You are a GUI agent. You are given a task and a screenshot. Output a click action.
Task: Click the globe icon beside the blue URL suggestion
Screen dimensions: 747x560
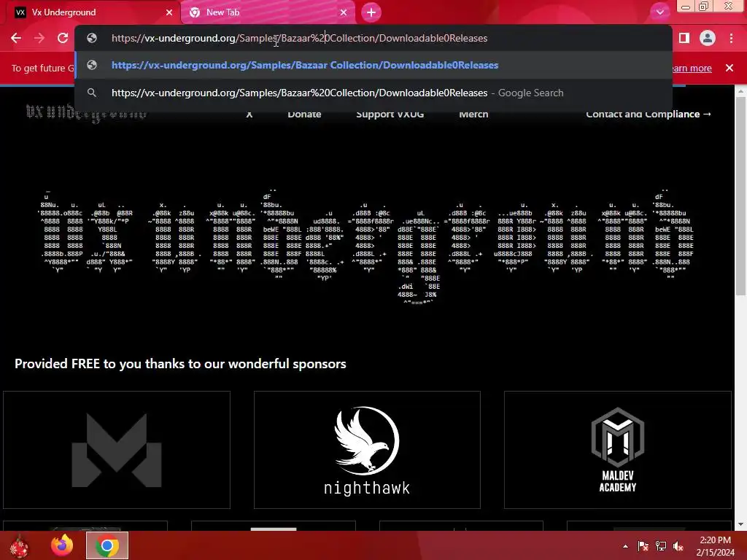point(92,65)
